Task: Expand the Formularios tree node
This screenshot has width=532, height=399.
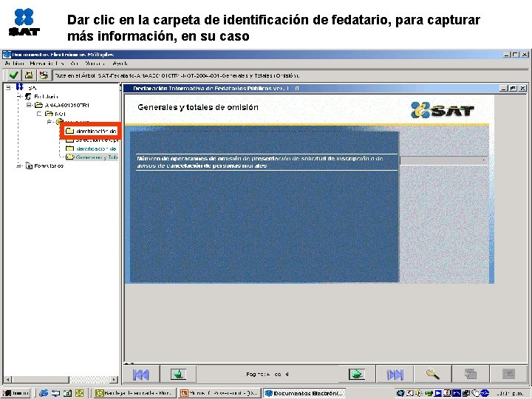Action: point(19,166)
